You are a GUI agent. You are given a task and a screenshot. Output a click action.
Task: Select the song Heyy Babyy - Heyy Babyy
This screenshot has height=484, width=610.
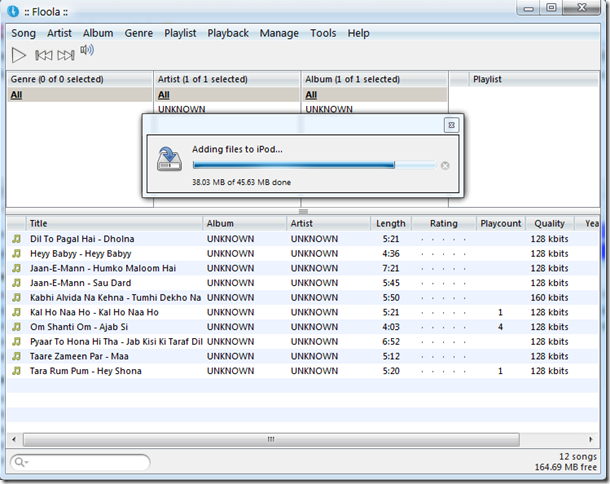302,253
